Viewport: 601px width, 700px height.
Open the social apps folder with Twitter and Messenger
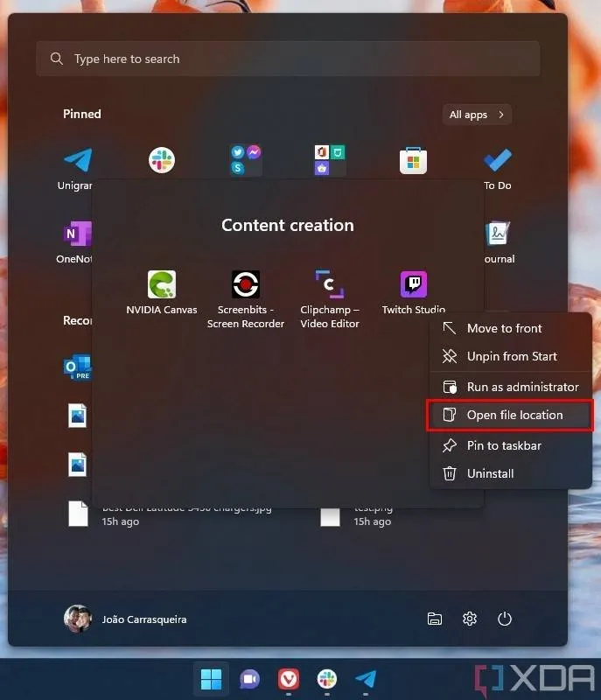[x=246, y=160]
